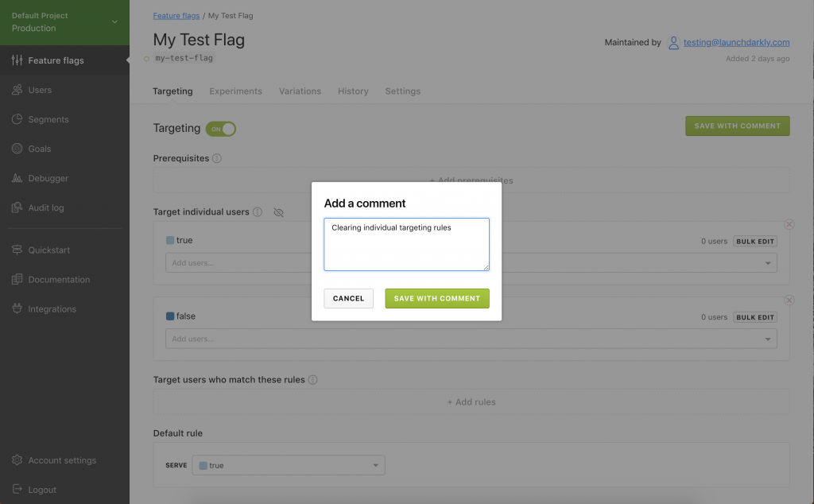The height and width of the screenshot is (504, 814).
Task: Click Cancel in the comment dialog
Action: (348, 298)
